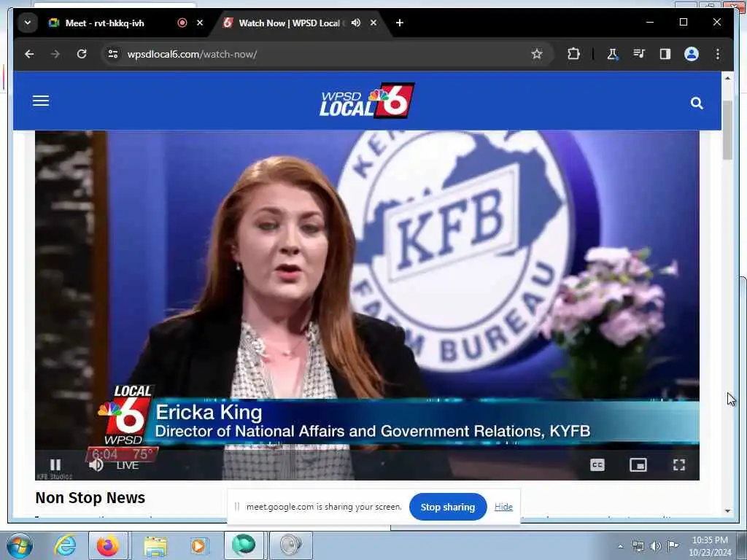This screenshot has height=560, width=747.
Task: Bookmark this page with the star
Action: (537, 54)
